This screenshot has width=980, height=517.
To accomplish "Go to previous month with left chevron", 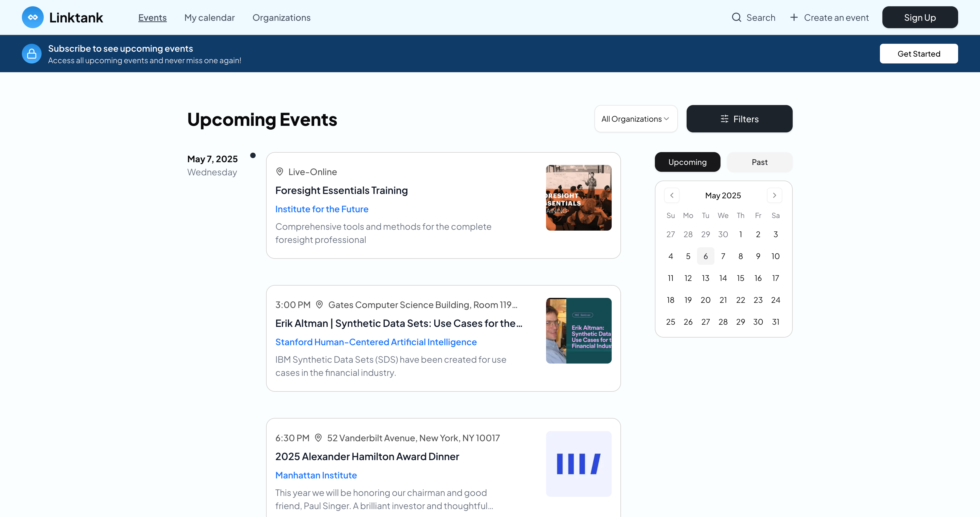I will 672,195.
